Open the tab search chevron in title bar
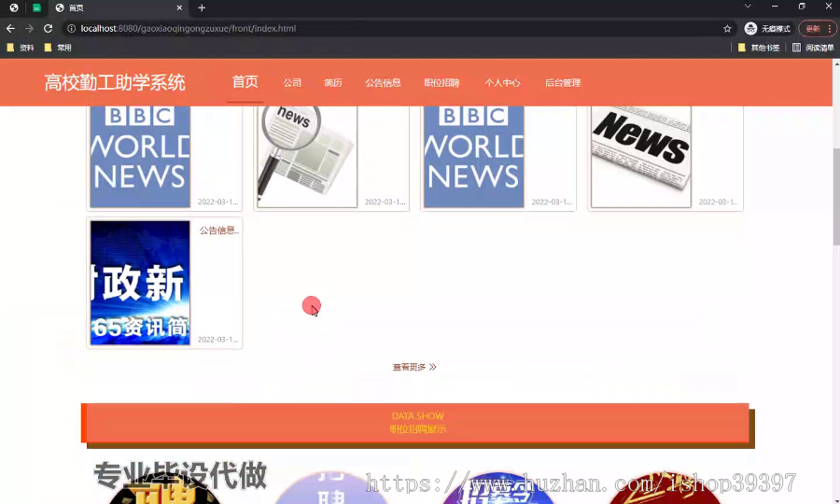 748,7
